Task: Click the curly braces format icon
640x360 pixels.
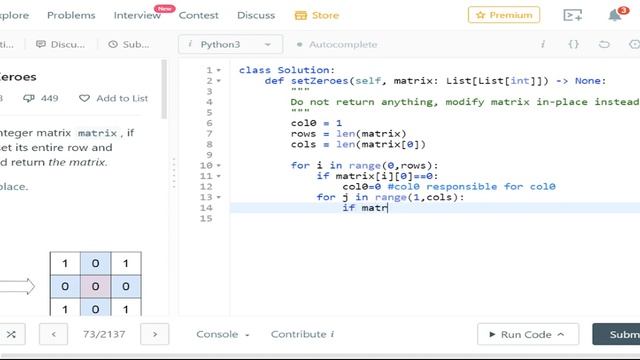Action: pyautogui.click(x=573, y=44)
